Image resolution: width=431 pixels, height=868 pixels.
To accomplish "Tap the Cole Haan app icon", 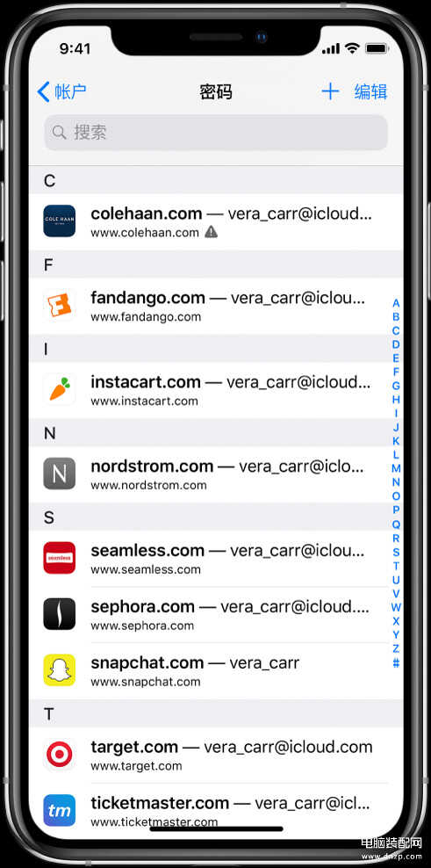I will click(x=59, y=221).
